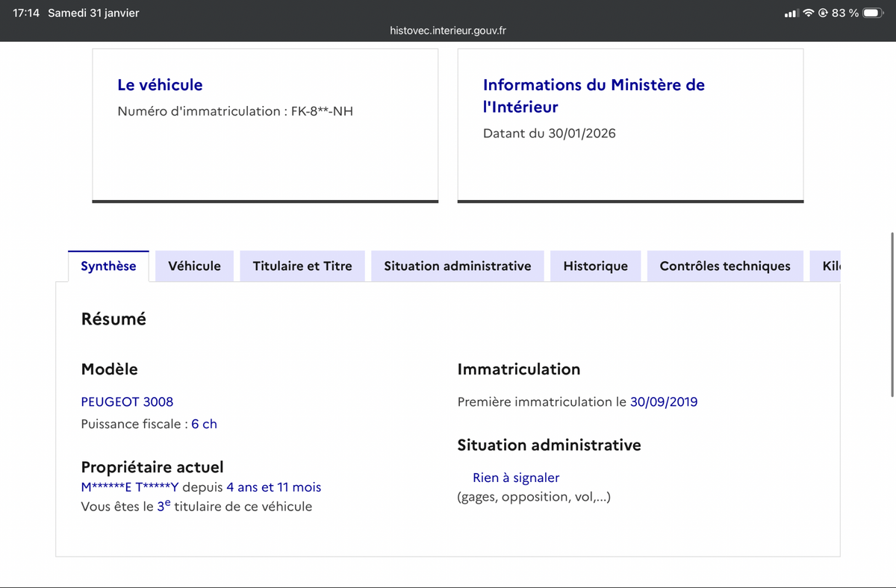View the Contrôles techniques tab

725,266
